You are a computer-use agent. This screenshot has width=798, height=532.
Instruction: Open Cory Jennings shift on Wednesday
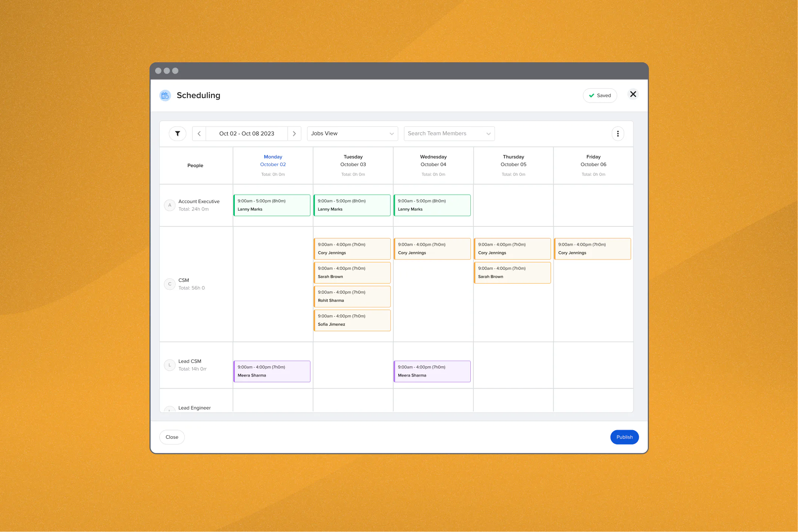coord(432,249)
